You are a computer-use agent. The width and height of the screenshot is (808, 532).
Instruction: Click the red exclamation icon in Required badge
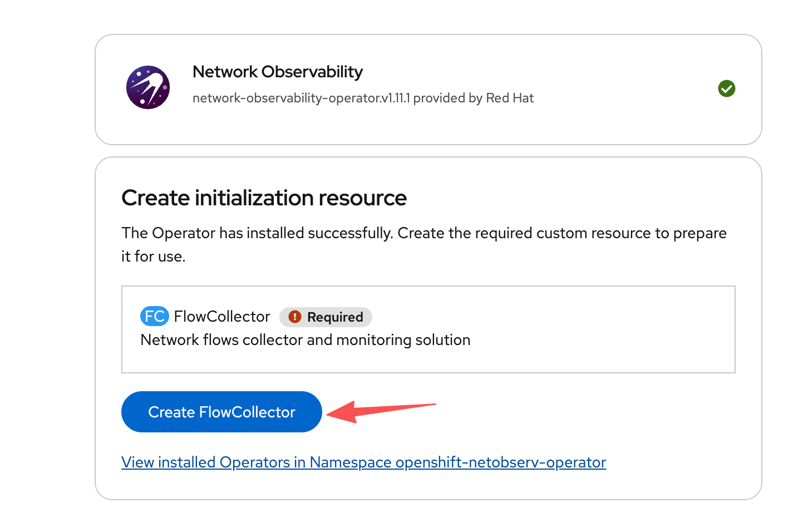295,317
